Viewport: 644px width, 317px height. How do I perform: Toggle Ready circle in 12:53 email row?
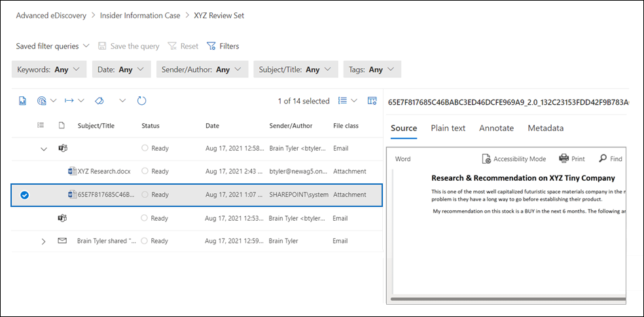(145, 218)
